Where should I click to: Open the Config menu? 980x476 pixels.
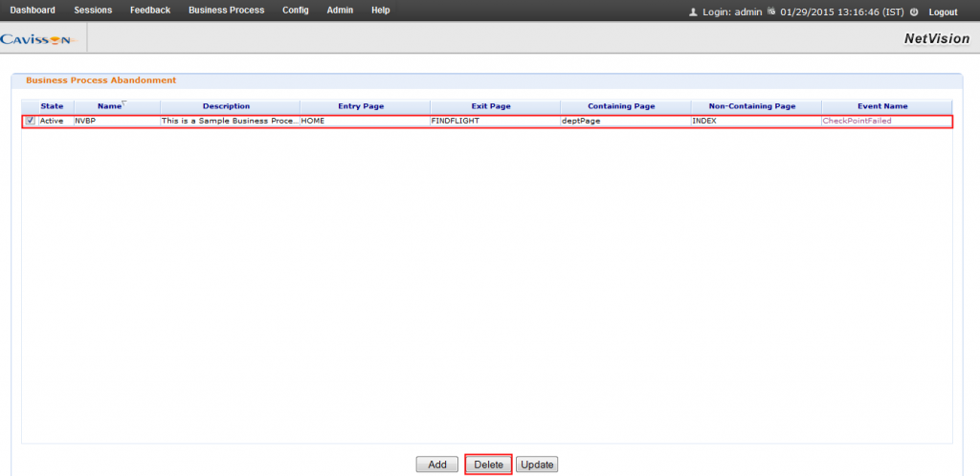coord(295,11)
